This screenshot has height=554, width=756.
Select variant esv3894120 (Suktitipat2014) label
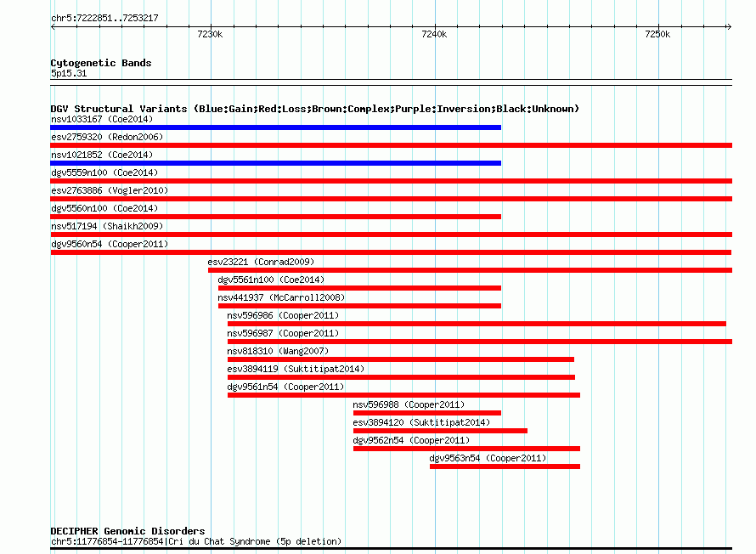[421, 422]
